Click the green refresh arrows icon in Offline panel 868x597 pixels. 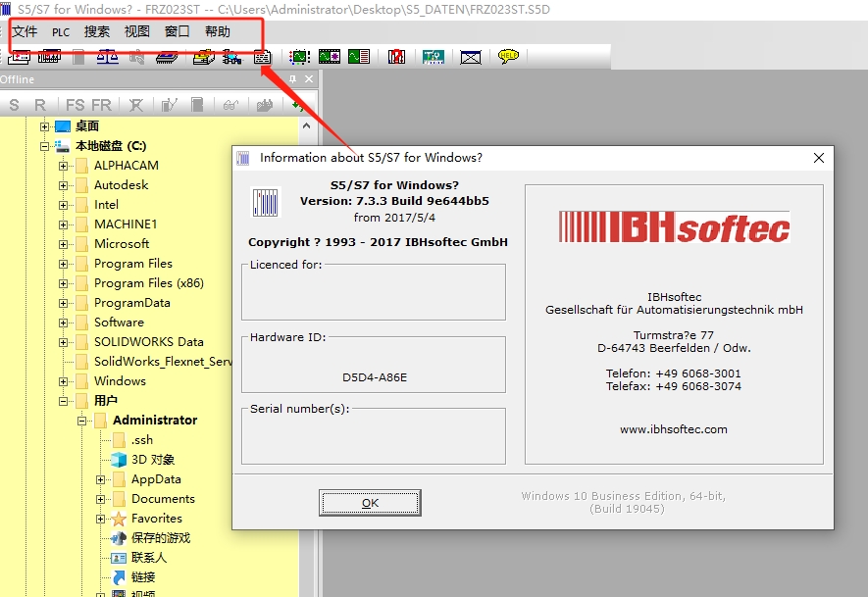[x=297, y=105]
